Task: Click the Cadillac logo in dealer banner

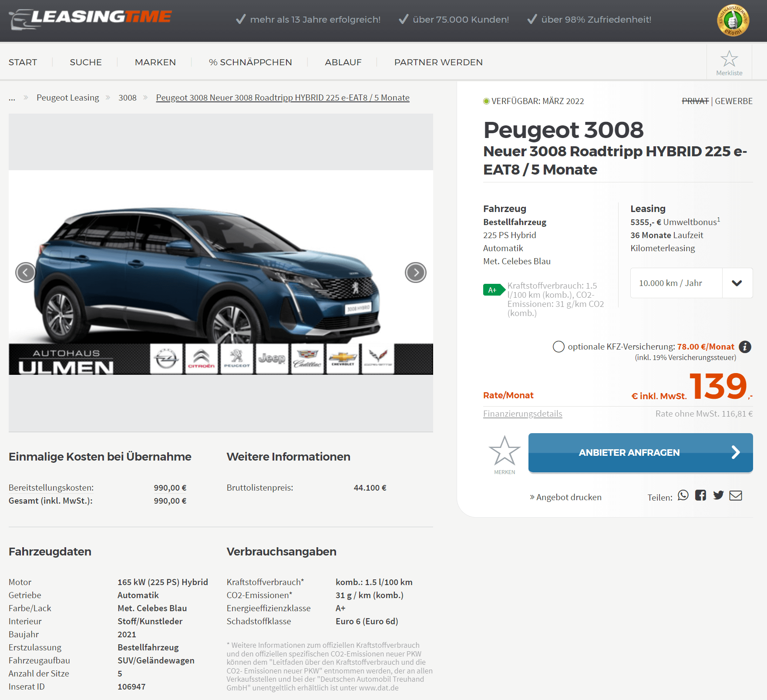Action: coord(307,359)
